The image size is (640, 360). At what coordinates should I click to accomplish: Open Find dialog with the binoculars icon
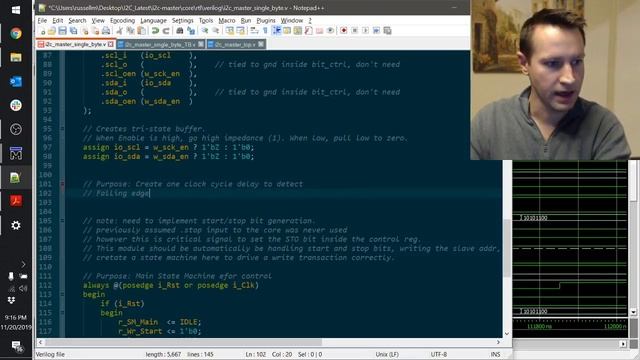[x=180, y=31]
